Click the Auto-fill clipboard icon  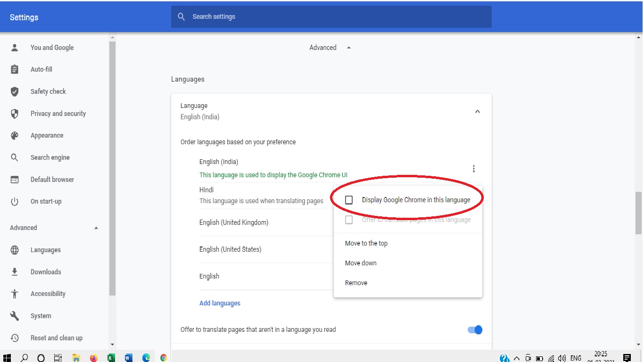coord(15,69)
